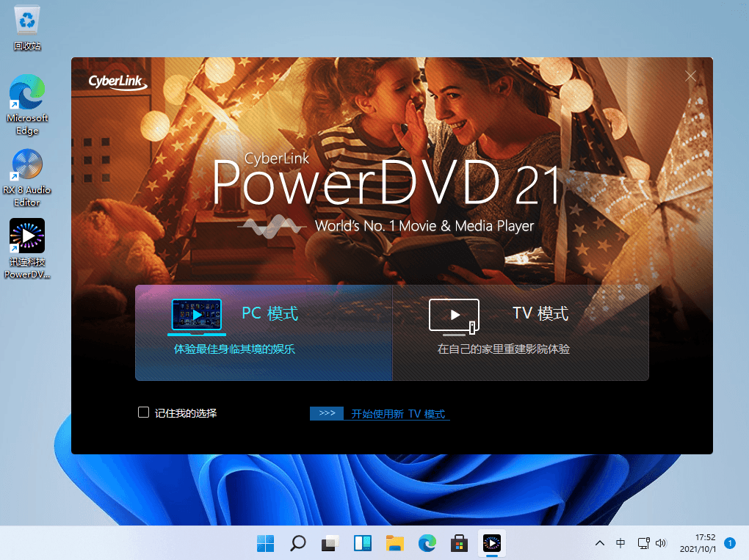Expand hidden system tray icons

(600, 543)
